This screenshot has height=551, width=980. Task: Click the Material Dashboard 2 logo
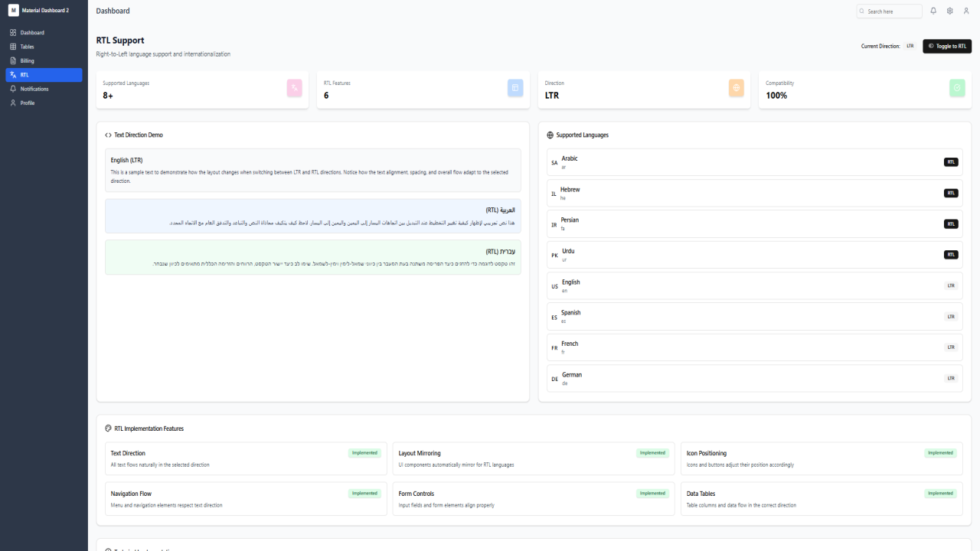[x=13, y=10]
